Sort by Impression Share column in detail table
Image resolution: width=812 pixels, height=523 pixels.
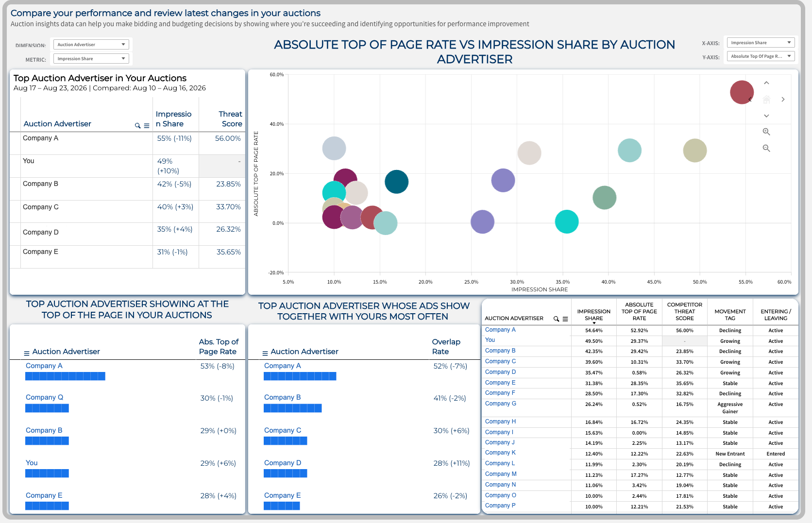click(x=593, y=315)
